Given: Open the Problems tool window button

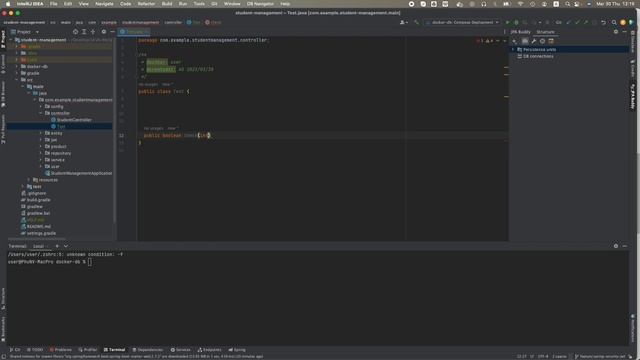Looking at the screenshot, I should (60, 350).
